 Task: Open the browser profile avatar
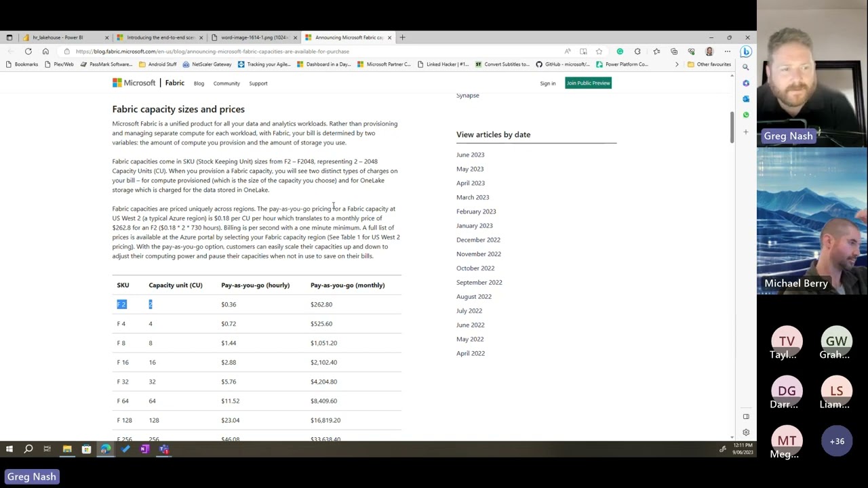709,52
